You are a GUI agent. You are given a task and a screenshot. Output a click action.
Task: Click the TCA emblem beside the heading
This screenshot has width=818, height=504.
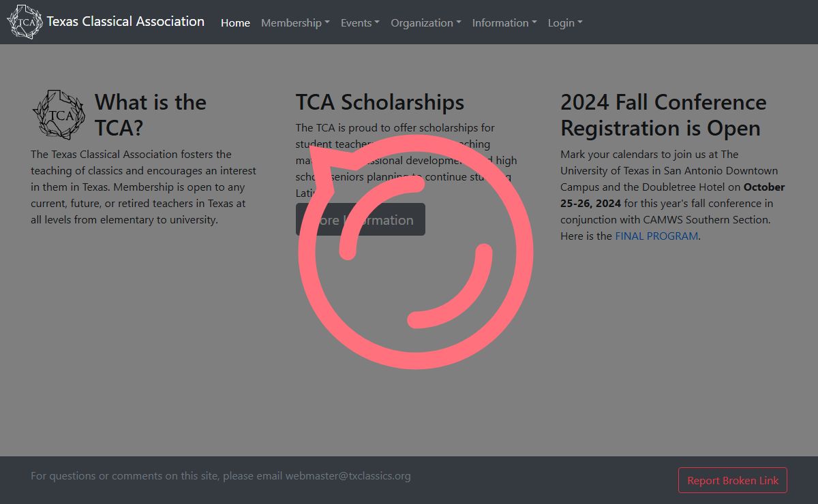tap(59, 114)
